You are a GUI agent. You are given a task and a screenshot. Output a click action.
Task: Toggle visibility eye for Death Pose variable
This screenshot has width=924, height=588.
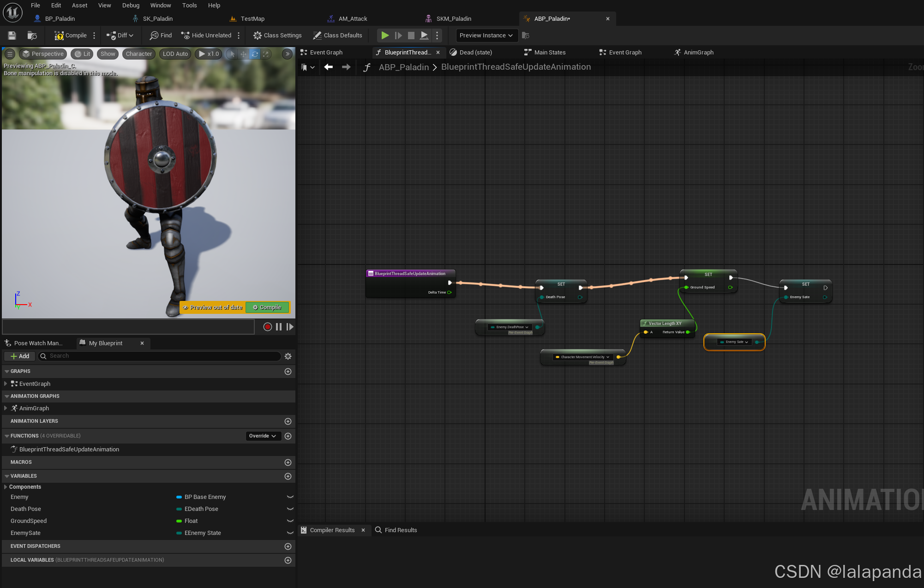(290, 509)
